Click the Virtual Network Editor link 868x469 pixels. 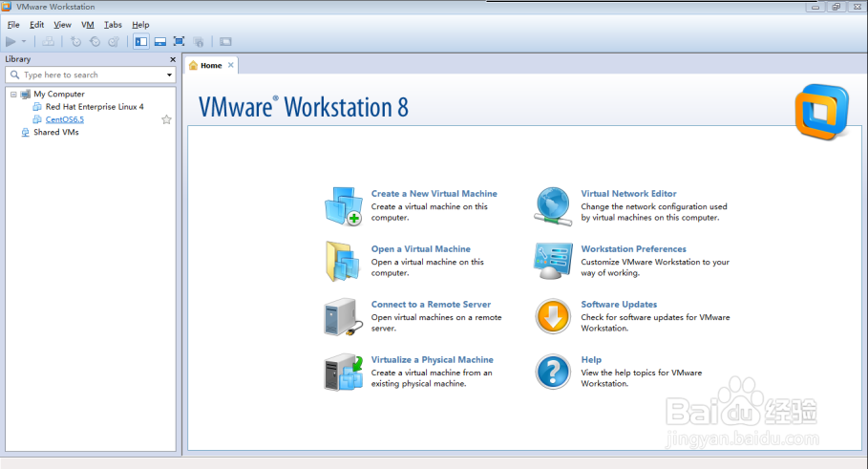click(x=628, y=194)
